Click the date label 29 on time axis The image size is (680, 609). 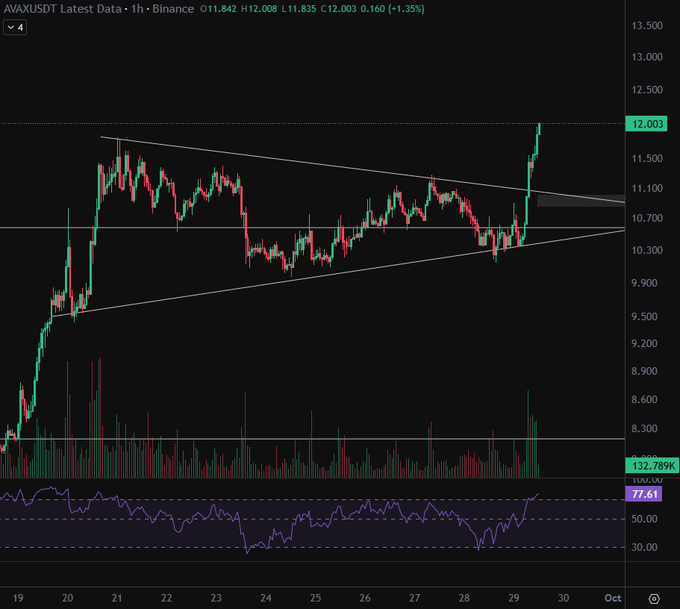coord(514,598)
